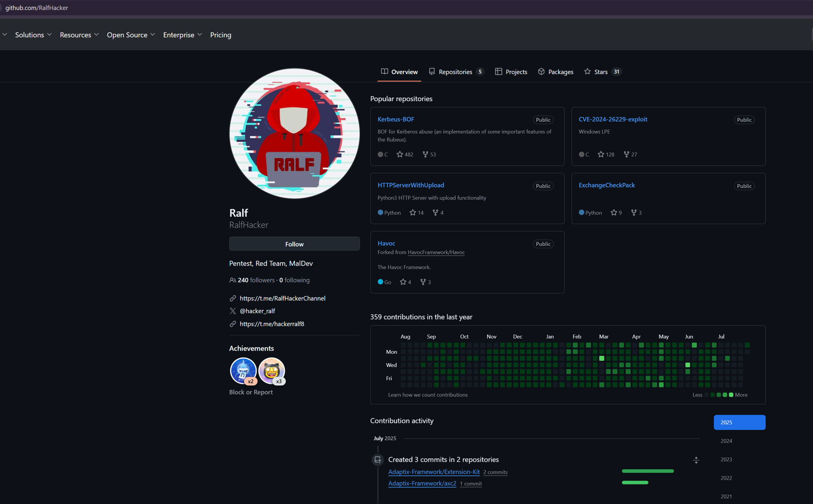Click the star icon on CVE-2024-26229-exploit card
The image size is (813, 504).
(601, 154)
